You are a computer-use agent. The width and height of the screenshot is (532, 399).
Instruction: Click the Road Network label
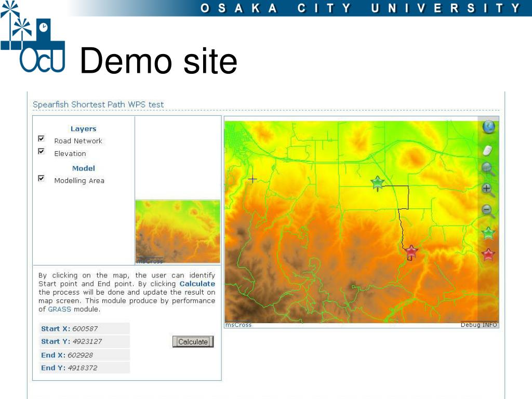[x=78, y=141]
